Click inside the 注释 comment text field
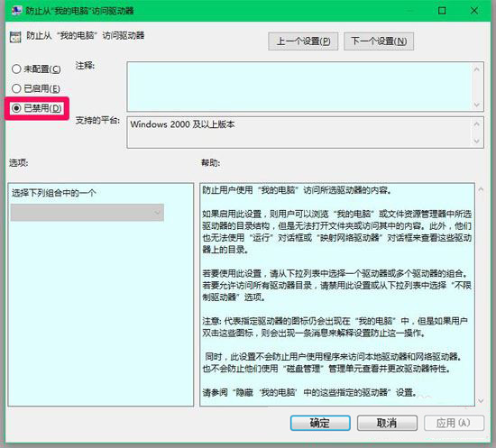The height and width of the screenshot is (448, 496). pos(299,87)
